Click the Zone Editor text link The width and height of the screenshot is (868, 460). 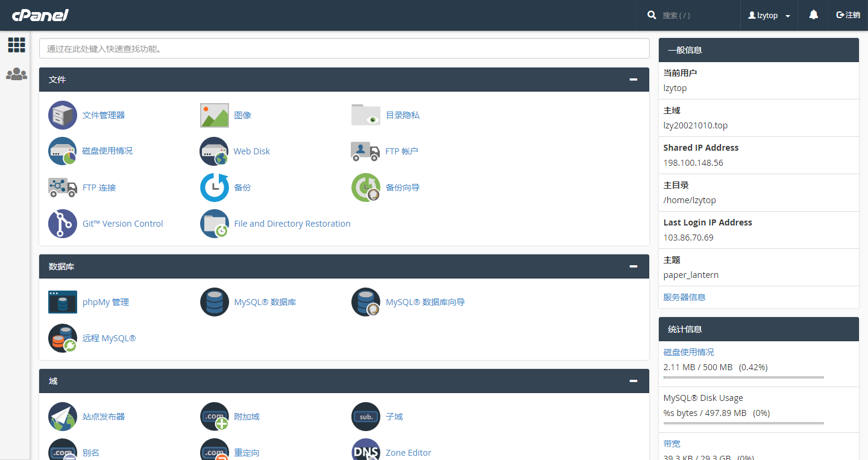click(x=409, y=453)
